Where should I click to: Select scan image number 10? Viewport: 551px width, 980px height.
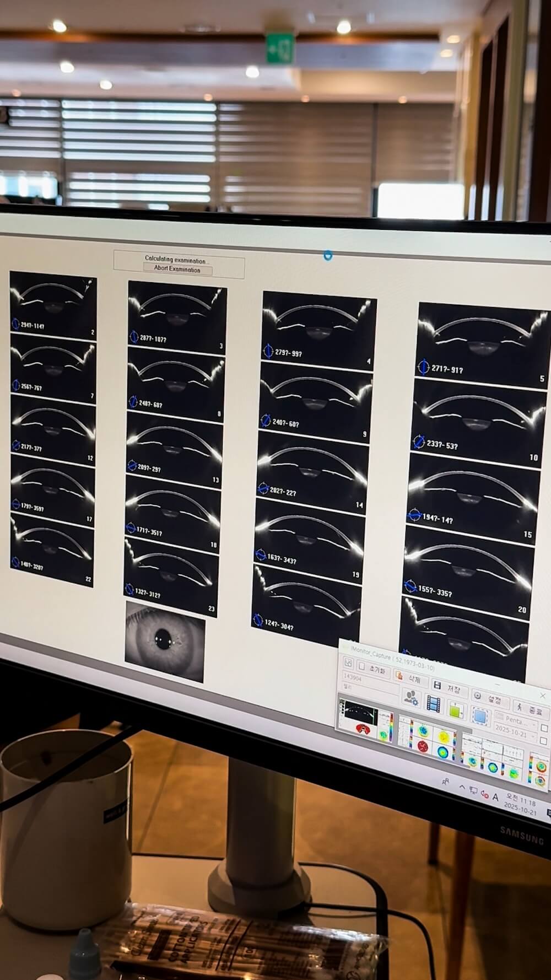point(478,423)
